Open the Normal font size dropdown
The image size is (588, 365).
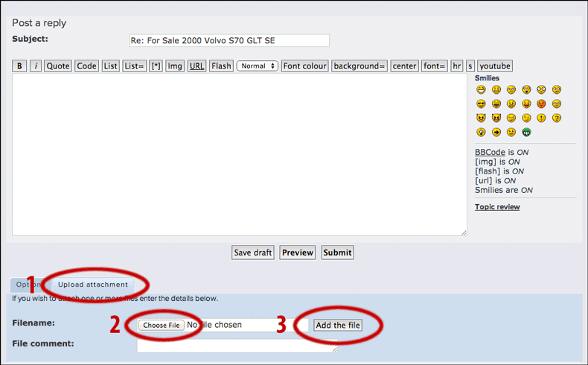[x=257, y=66]
